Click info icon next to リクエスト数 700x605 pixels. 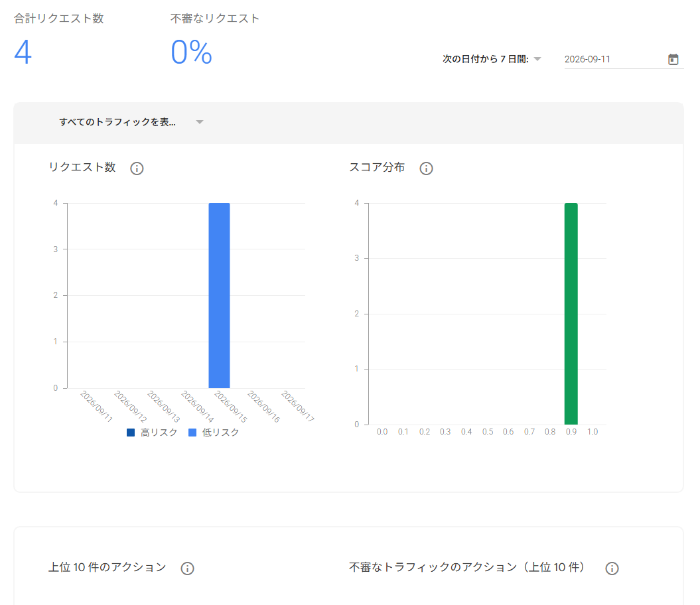click(137, 168)
